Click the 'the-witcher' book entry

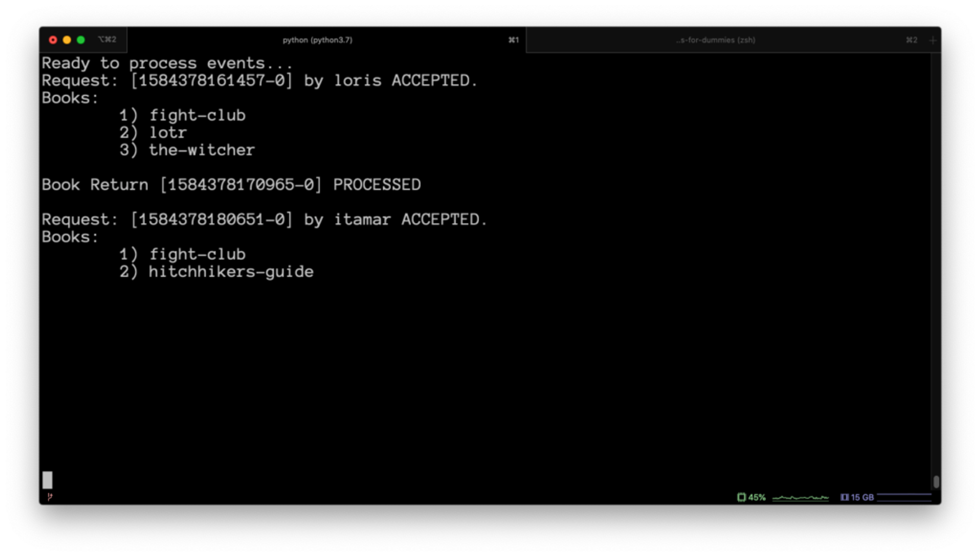pos(201,150)
